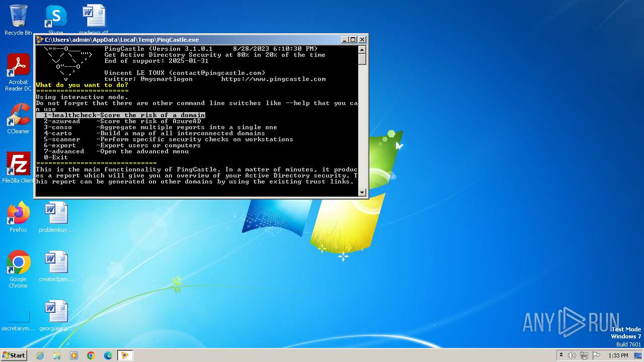This screenshot has width=644, height=362.
Task: Open Action Center flag tray icon
Action: [x=596, y=355]
